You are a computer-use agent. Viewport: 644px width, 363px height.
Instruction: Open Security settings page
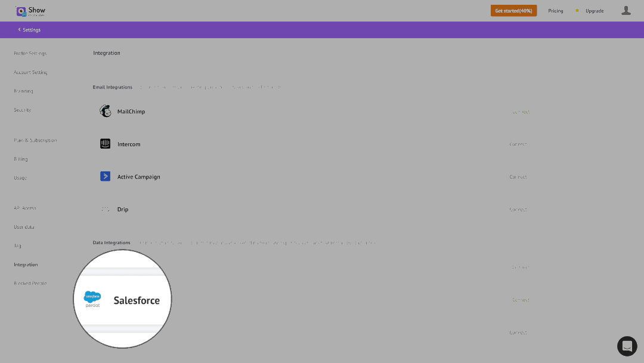click(22, 110)
